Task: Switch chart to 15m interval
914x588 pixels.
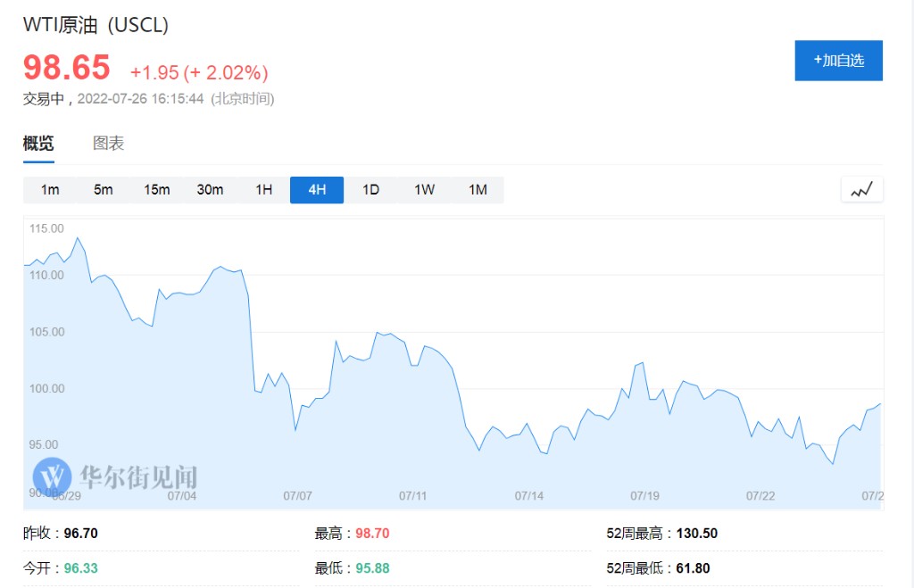Action: pos(156,189)
